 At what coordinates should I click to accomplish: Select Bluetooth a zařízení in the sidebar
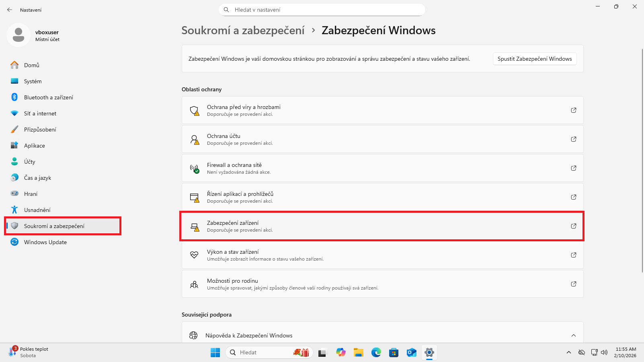[x=48, y=97]
